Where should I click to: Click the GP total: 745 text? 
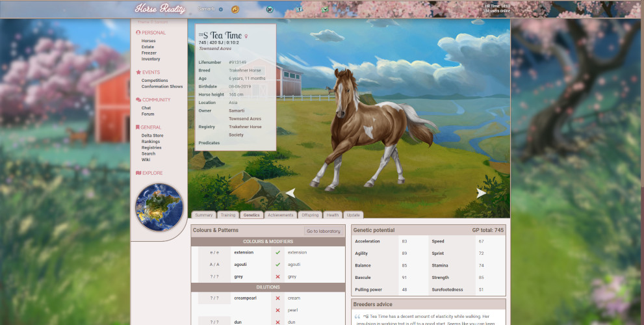488,230
